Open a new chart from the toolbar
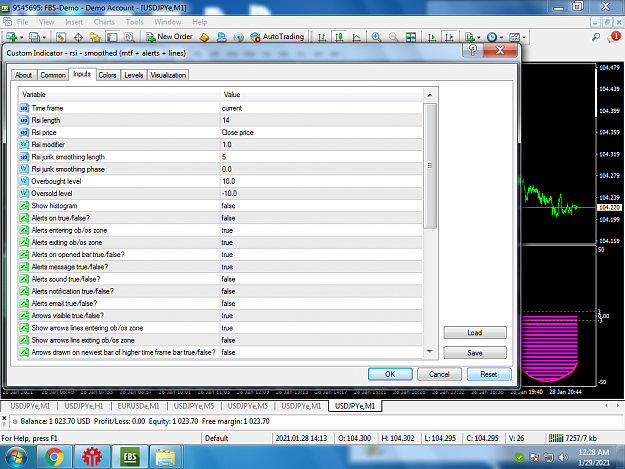Image resolution: width=625 pixels, height=469 pixels. (11, 37)
